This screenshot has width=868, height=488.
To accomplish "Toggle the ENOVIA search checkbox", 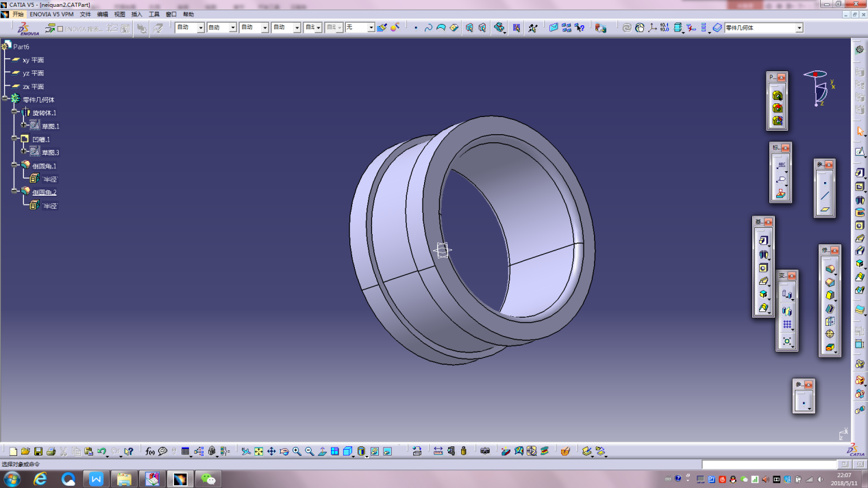I will coord(60,29).
